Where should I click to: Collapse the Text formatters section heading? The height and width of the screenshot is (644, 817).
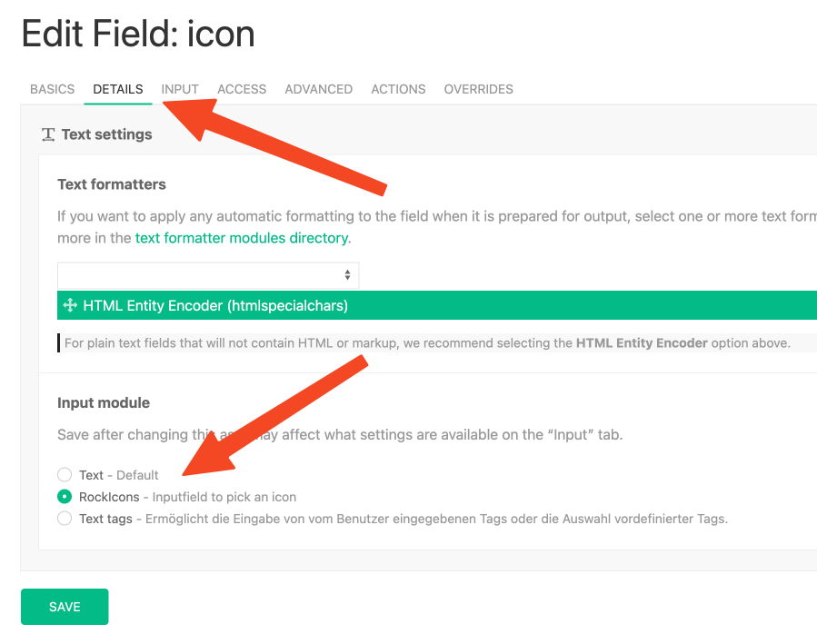(112, 184)
